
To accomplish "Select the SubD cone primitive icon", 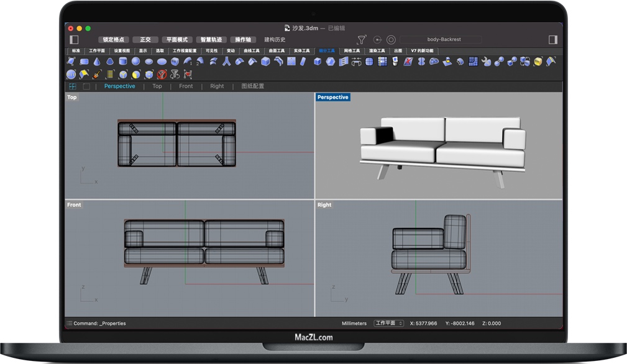I will [x=97, y=61].
